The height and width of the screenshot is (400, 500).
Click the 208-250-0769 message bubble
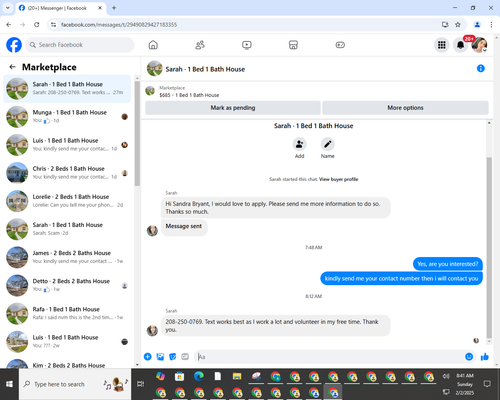point(276,326)
